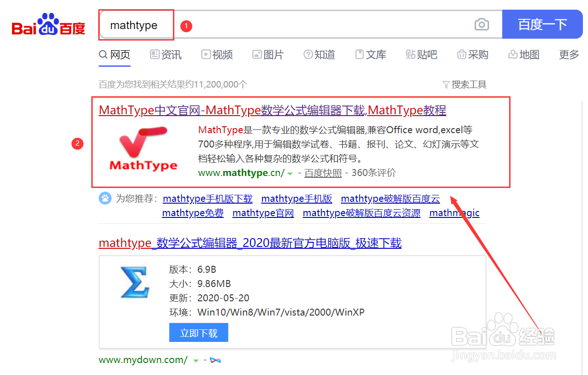Click the blue Sigma software icon
This screenshot has width=588, height=375.
pyautogui.click(x=134, y=281)
